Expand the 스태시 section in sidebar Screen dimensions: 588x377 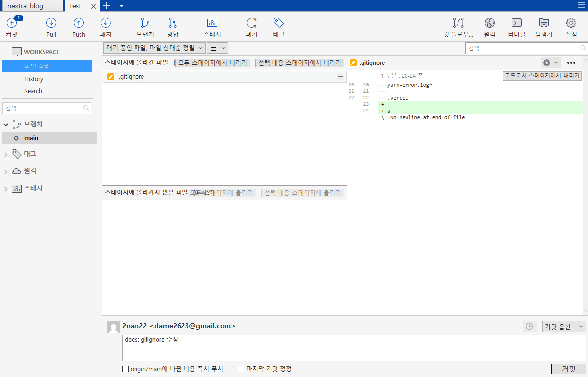[5, 189]
